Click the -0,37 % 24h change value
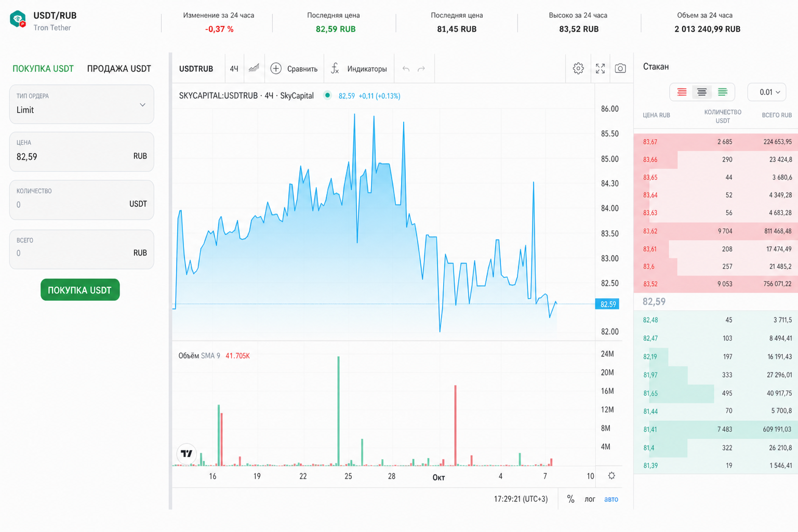798x532 pixels. pyautogui.click(x=219, y=29)
